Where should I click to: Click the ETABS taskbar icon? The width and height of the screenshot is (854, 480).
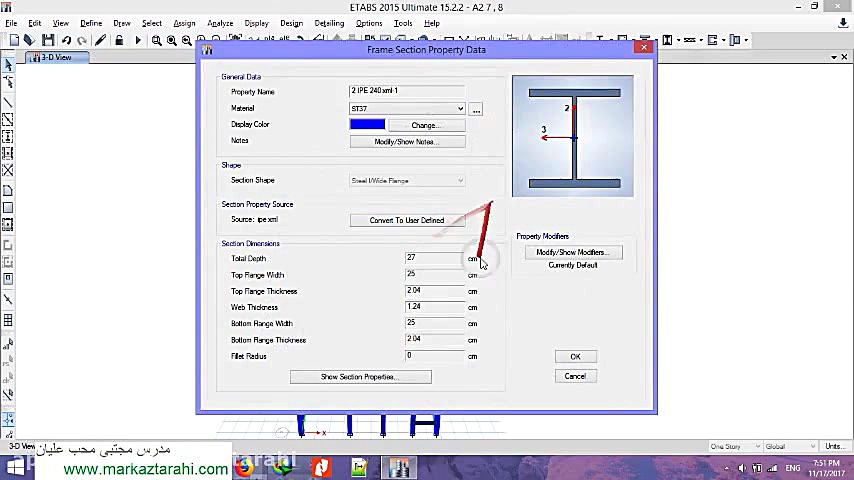pos(399,467)
